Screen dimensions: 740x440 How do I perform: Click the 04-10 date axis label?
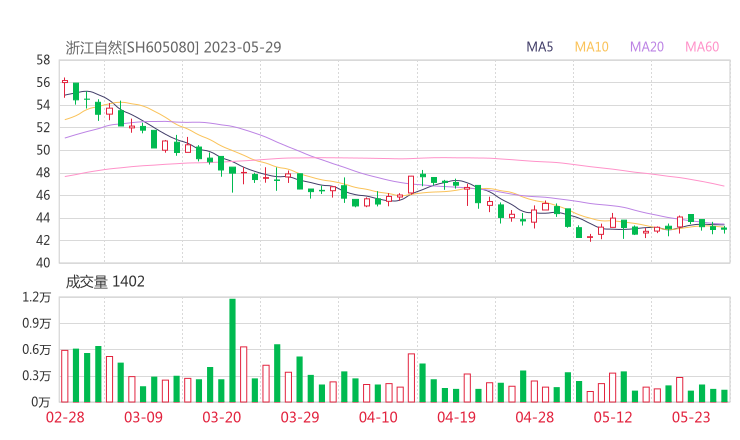(378, 417)
